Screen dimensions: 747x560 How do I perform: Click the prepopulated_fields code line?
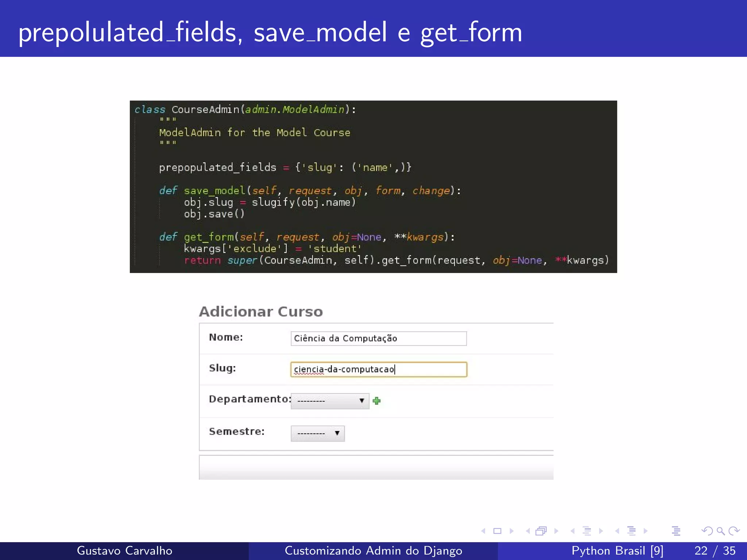(x=285, y=167)
